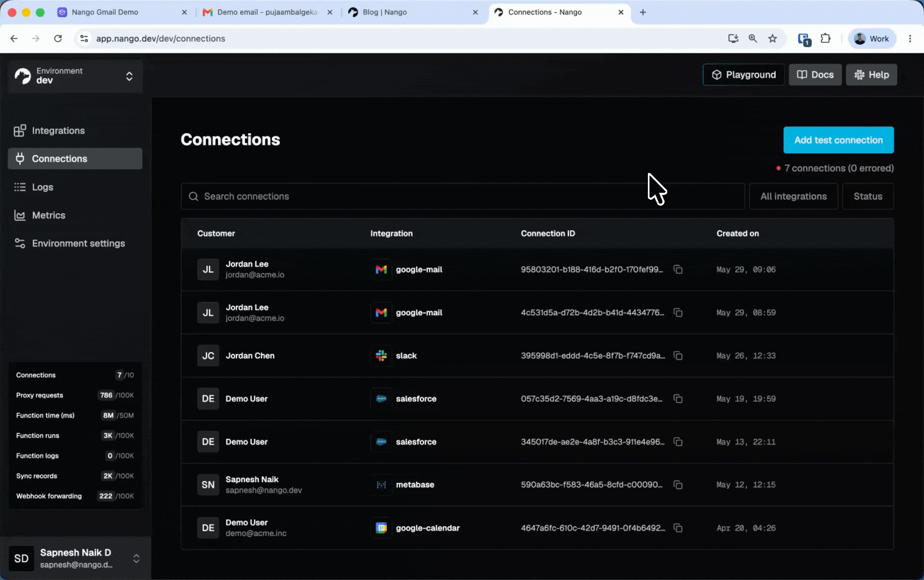Click the Proxy requests usage row

point(75,395)
